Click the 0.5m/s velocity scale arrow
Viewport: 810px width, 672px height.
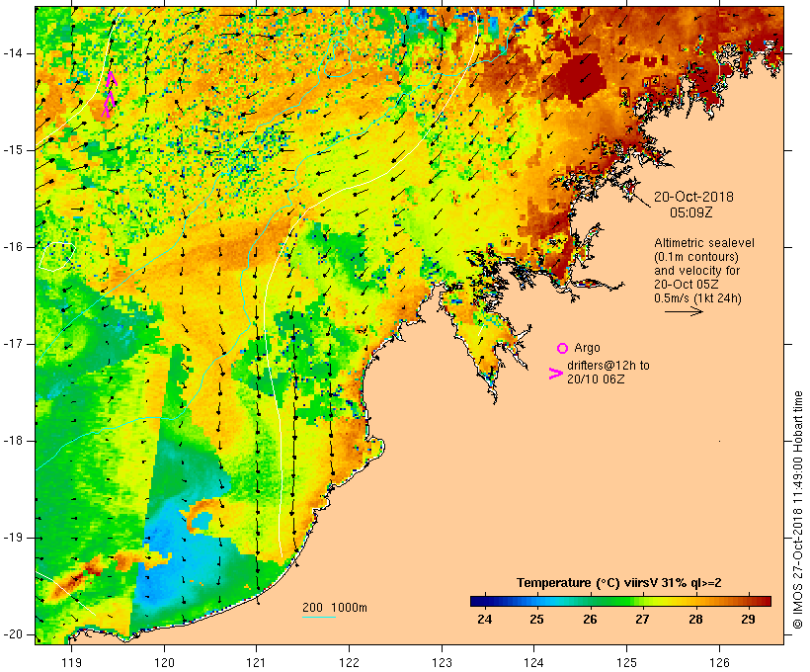(x=684, y=311)
